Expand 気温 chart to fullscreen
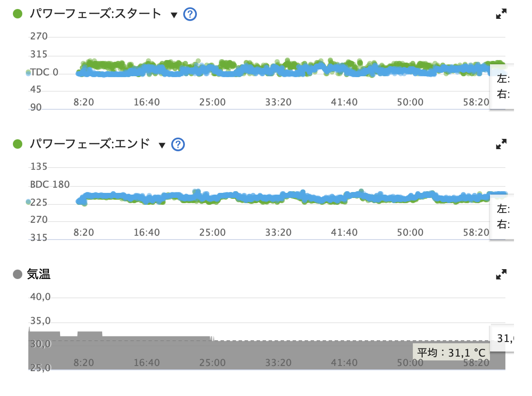 pyautogui.click(x=501, y=274)
